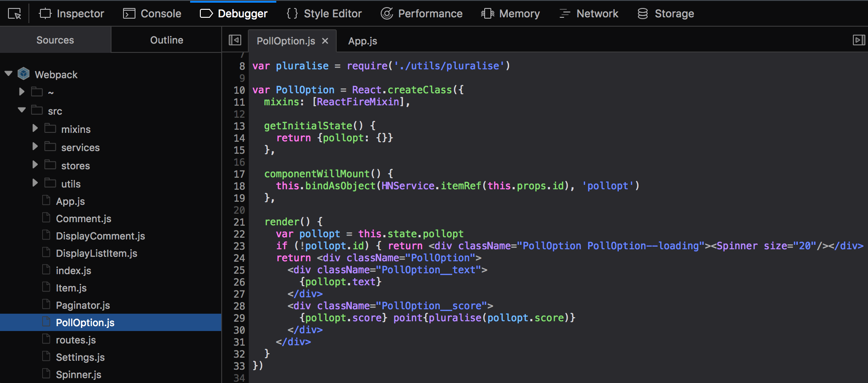The image size is (868, 383).
Task: Switch to the Outline sidebar tab
Action: point(167,40)
